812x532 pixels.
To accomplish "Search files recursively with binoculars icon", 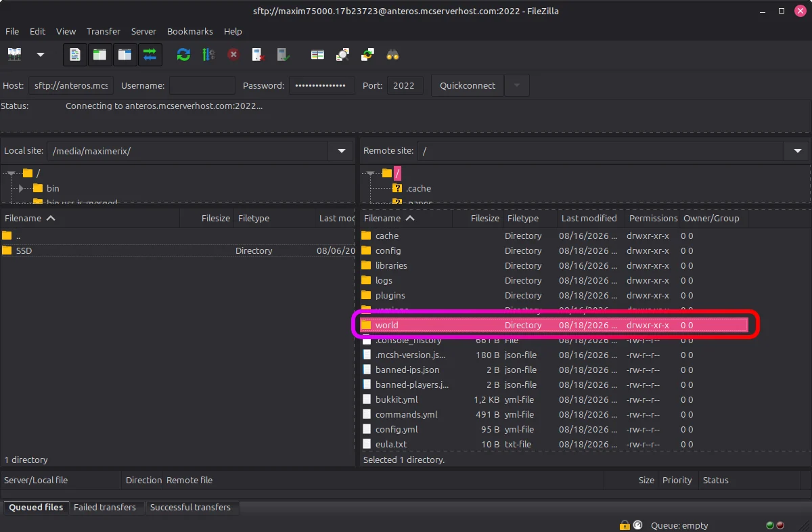I will [x=392, y=55].
